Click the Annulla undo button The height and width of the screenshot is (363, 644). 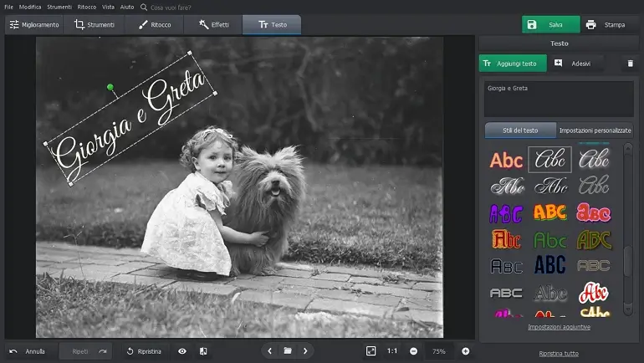28,351
